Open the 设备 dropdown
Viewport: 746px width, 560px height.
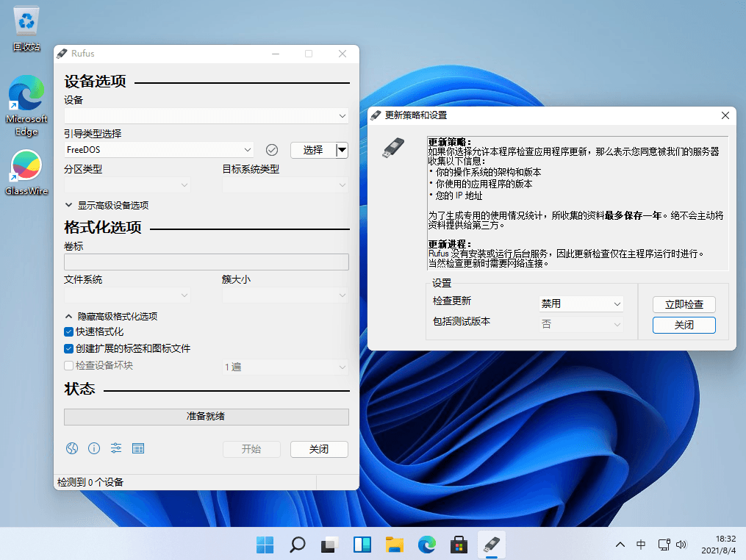[x=207, y=115]
